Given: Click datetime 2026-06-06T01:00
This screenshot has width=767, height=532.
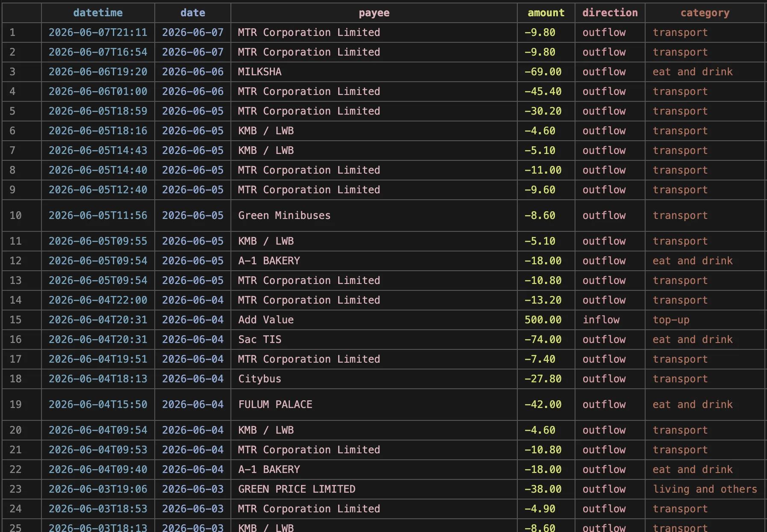Looking at the screenshot, I should click(98, 92).
